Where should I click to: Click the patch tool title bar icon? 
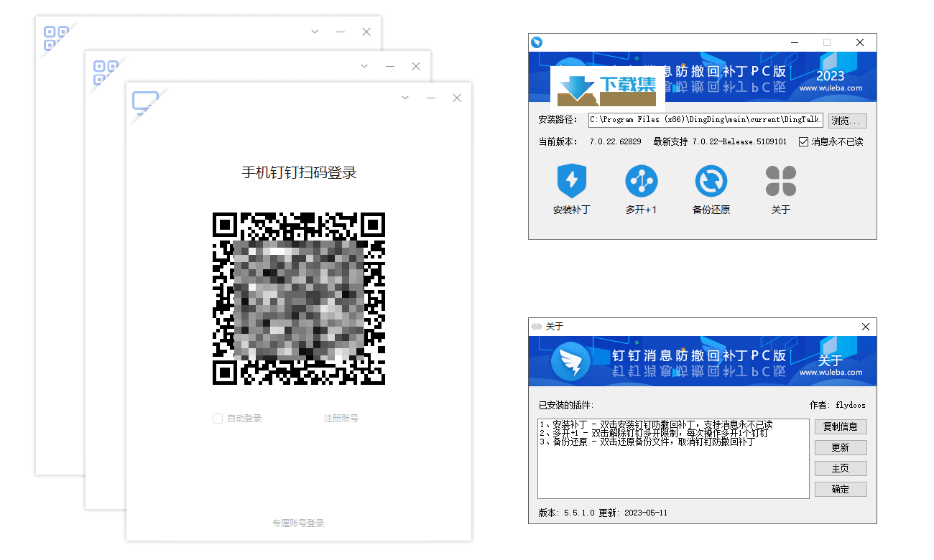point(537,42)
